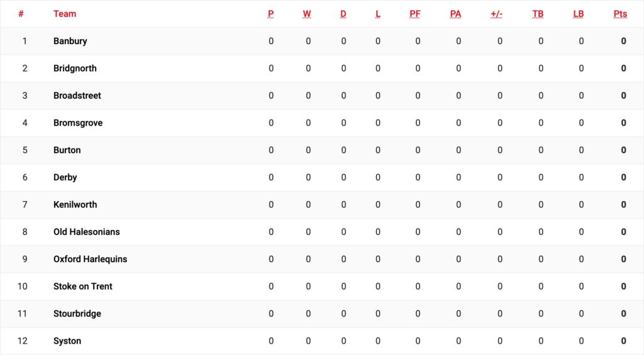The height and width of the screenshot is (355, 644).
Task: Open the Oxford Harlequins team entry
Action: click(x=91, y=259)
